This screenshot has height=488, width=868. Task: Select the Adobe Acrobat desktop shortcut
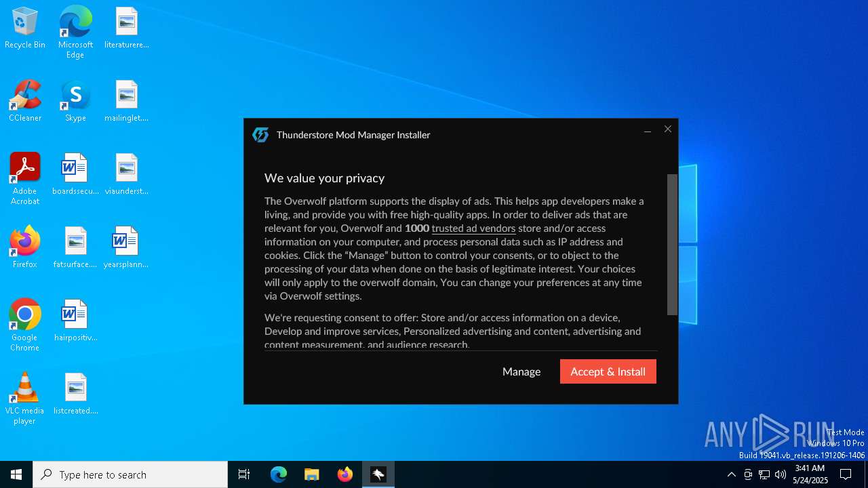click(25, 179)
